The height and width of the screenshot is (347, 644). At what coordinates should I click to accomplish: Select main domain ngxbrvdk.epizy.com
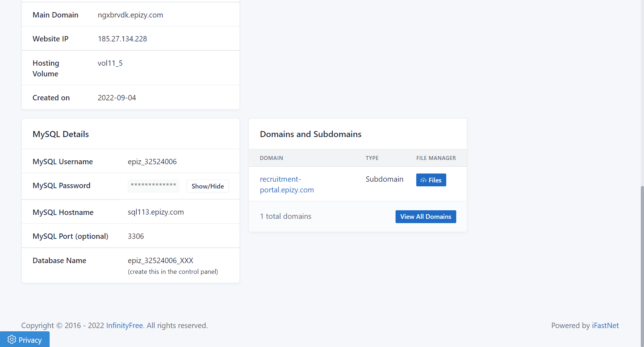pos(130,15)
